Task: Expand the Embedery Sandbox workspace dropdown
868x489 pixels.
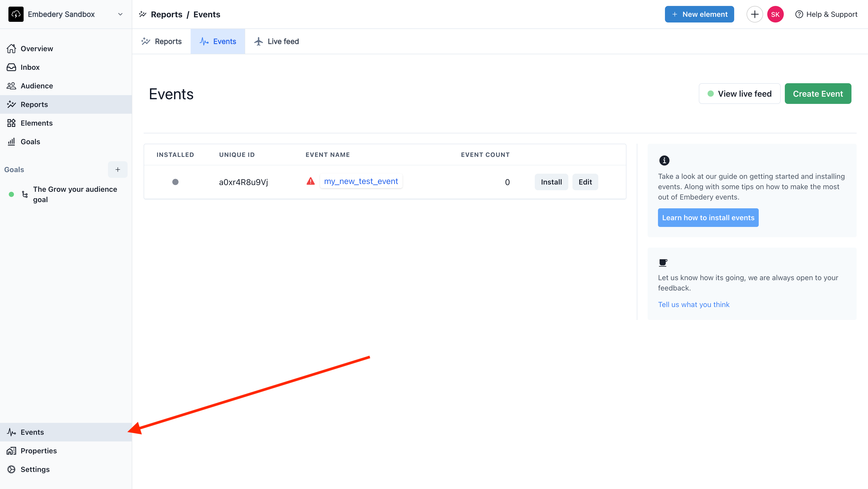Action: (x=120, y=14)
